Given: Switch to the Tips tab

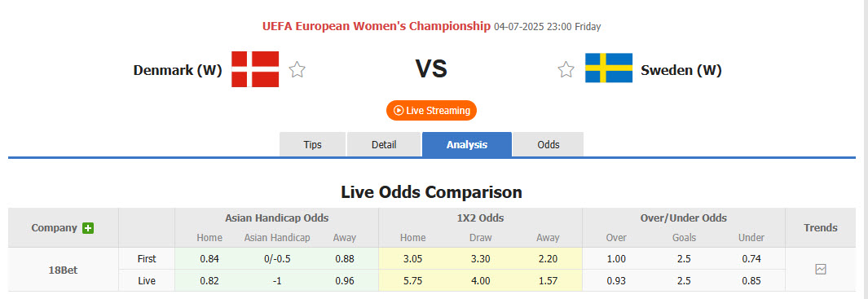Looking at the screenshot, I should [312, 144].
